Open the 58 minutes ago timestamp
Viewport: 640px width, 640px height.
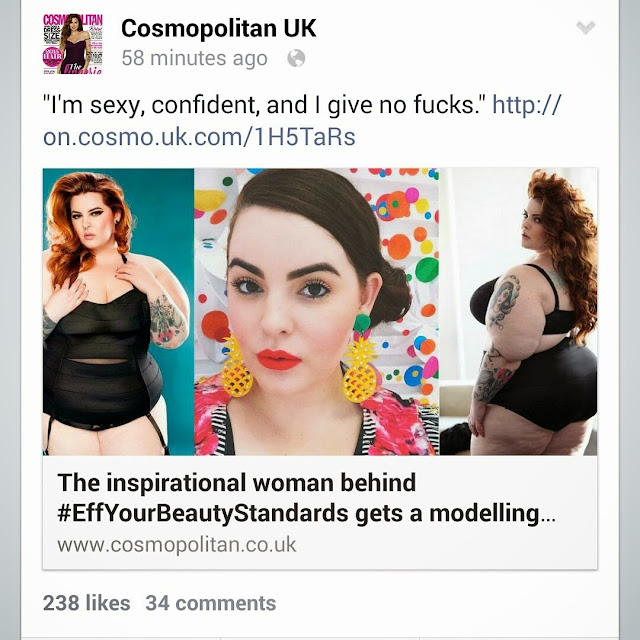coord(194,58)
